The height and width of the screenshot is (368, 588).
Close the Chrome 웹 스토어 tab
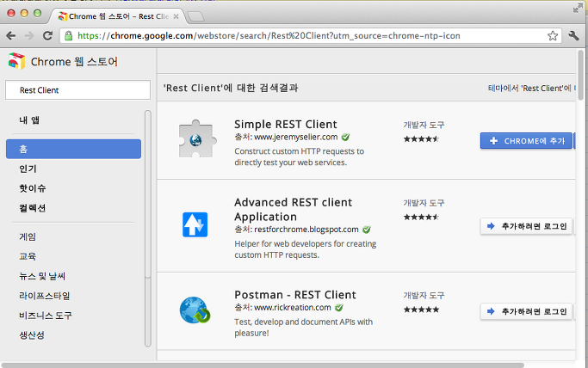click(x=176, y=16)
